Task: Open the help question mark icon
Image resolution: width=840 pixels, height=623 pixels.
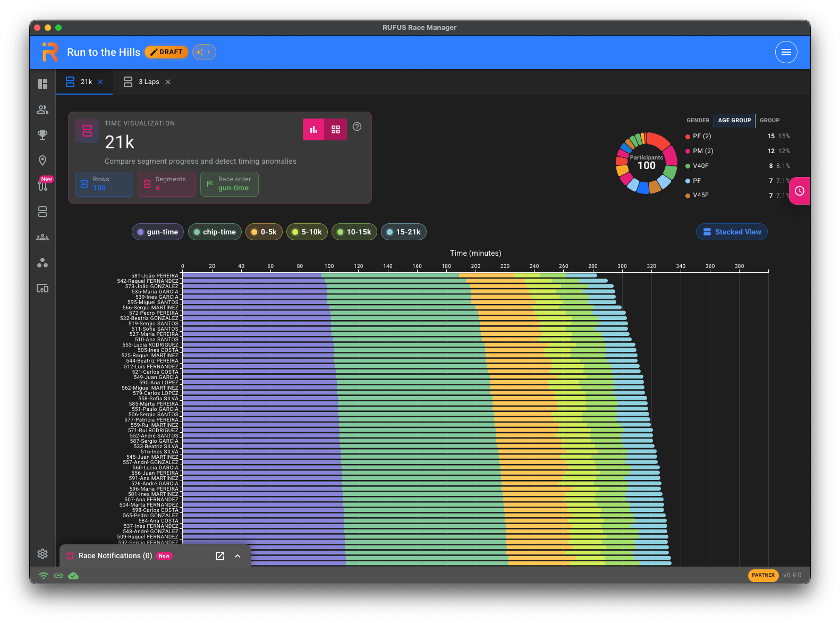Action: 357,127
